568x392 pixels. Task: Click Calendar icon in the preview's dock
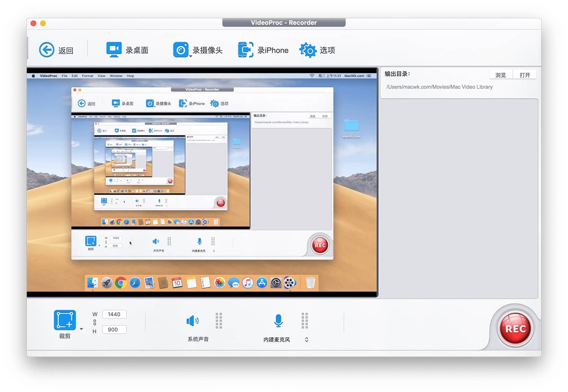point(177,282)
